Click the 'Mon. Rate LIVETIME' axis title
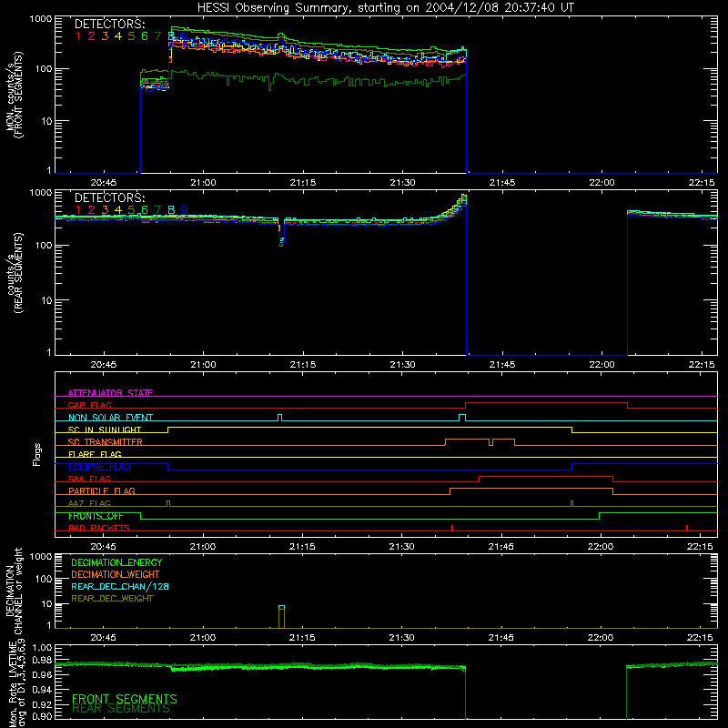The width and height of the screenshot is (728, 728). pos(13,684)
